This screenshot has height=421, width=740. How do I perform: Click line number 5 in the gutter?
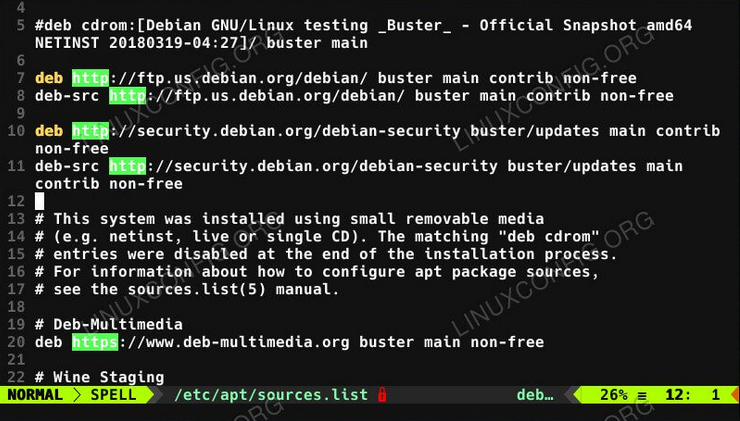tap(20, 24)
